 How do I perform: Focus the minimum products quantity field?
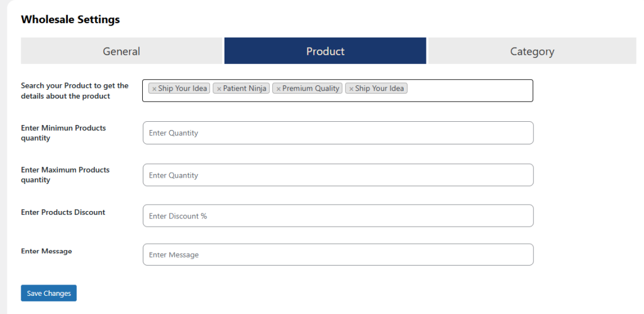coord(338,133)
